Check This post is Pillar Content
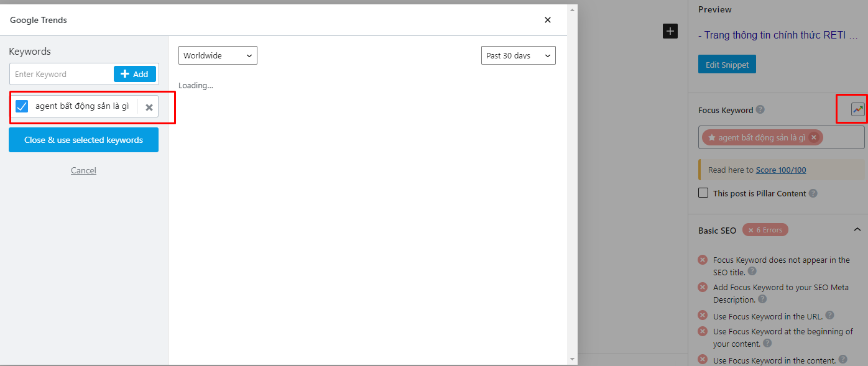Screen dimensions: 868x366 click(x=703, y=193)
